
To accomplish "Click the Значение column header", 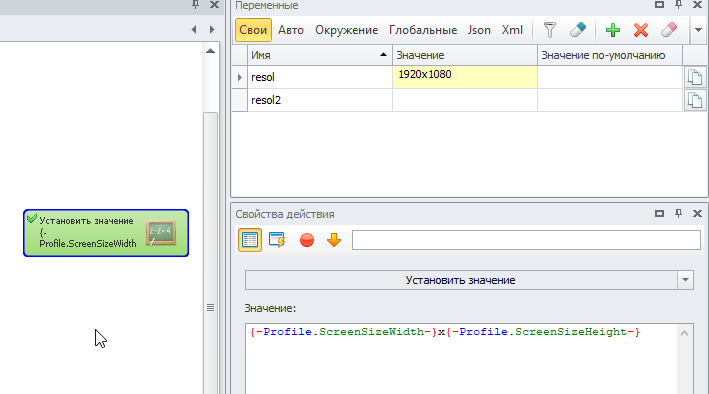I will click(x=465, y=55).
